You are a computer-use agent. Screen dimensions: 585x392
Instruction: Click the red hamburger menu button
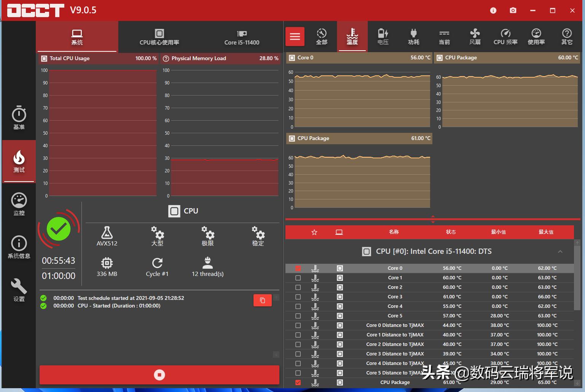[295, 37]
